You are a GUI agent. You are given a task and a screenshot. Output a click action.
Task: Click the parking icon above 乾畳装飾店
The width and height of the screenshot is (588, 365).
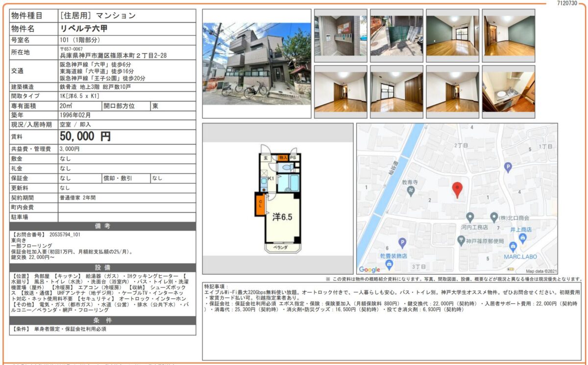click(402, 242)
